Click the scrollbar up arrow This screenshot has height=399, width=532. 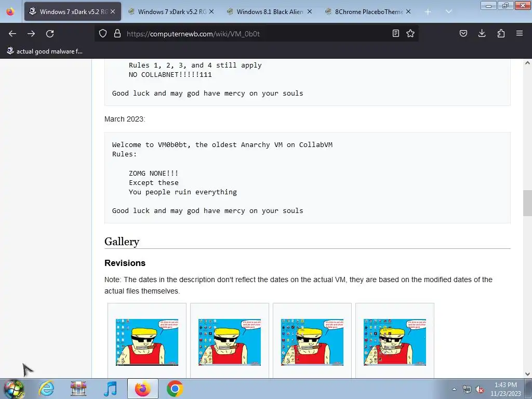click(x=527, y=63)
